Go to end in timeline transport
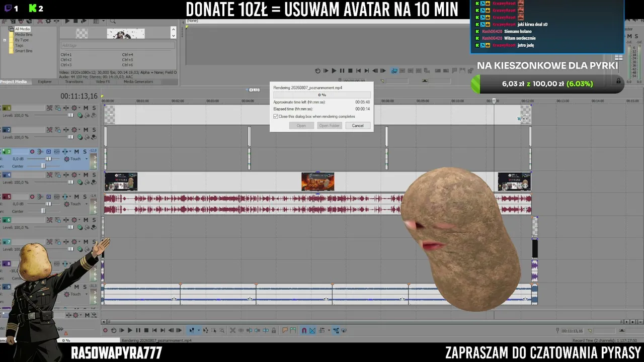 pos(163,330)
